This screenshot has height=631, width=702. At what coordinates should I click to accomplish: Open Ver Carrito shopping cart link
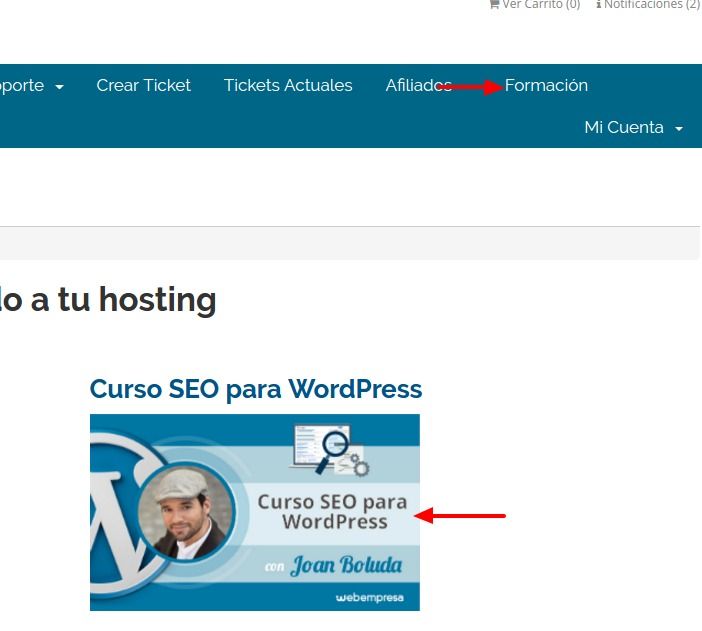click(x=535, y=4)
